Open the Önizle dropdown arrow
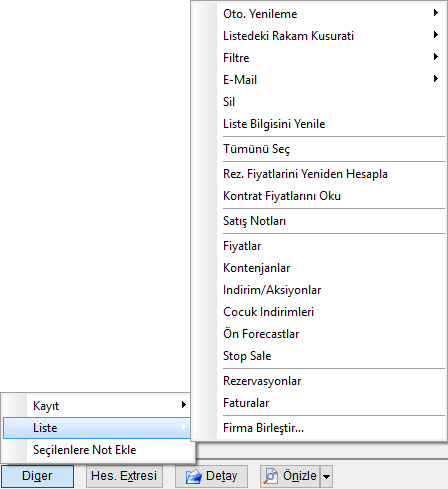Screen dimensions: 448x489 coord(327,476)
